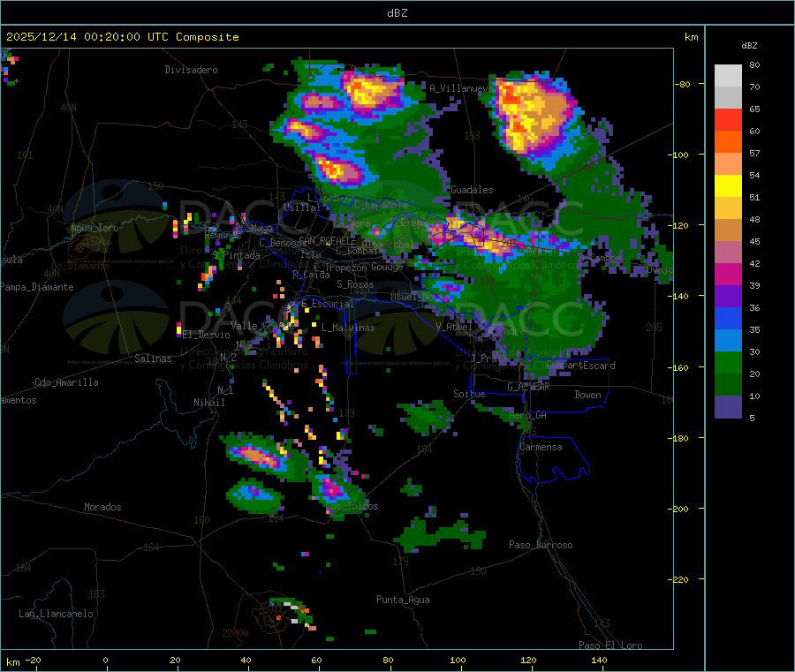Select the Punta_Agua location label
The width and height of the screenshot is (795, 672).
[x=403, y=600]
